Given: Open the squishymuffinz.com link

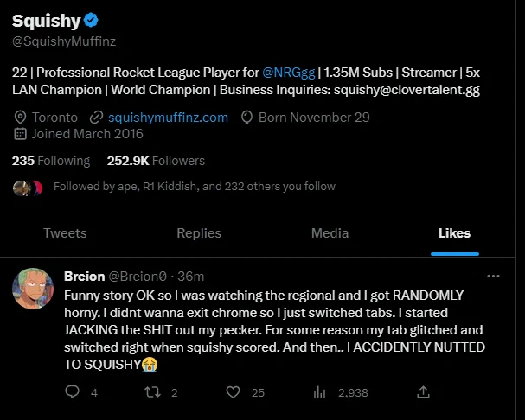Looking at the screenshot, I should pos(168,118).
